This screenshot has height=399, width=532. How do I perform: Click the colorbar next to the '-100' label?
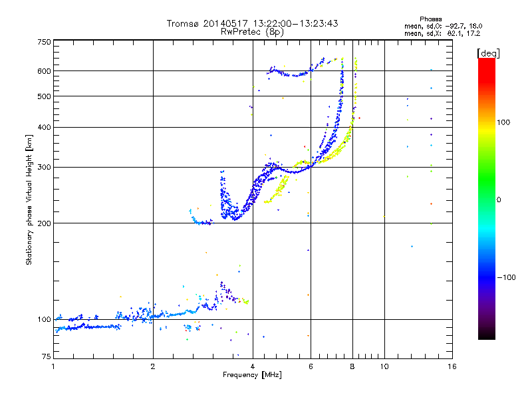[x=487, y=277]
